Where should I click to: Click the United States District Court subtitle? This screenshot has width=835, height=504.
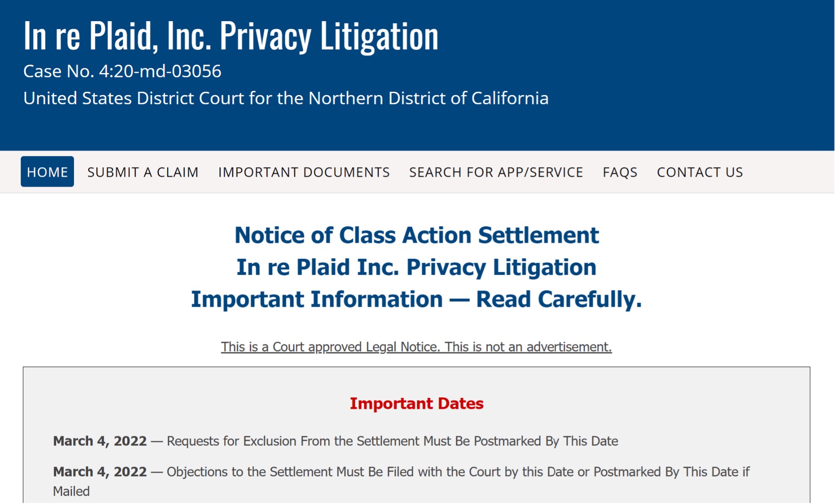click(x=286, y=98)
